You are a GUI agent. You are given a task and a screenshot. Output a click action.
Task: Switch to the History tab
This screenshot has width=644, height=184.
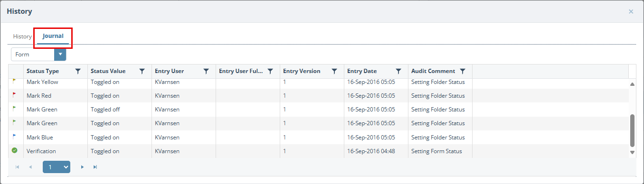pos(22,37)
